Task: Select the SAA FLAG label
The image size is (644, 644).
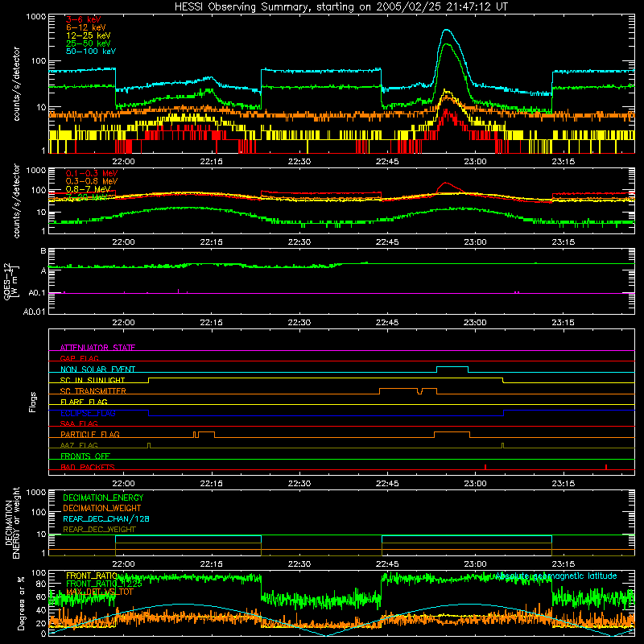Action: click(79, 423)
